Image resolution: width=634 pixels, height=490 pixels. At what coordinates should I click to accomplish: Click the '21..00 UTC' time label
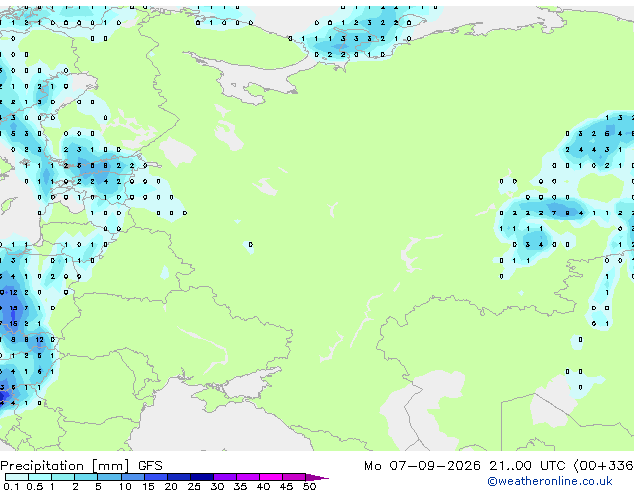[527, 466]
